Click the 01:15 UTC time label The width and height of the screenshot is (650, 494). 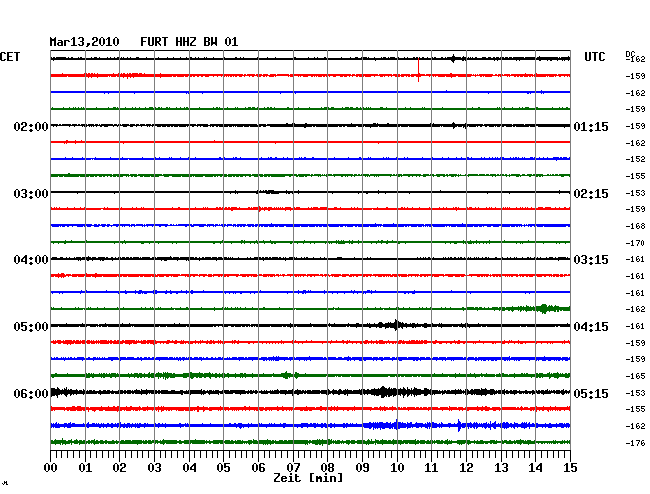591,127
